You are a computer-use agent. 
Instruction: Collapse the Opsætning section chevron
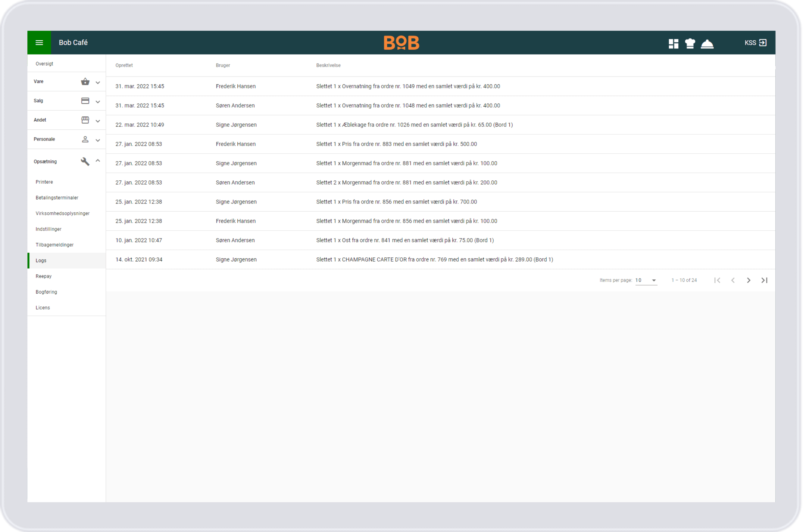tap(98, 161)
